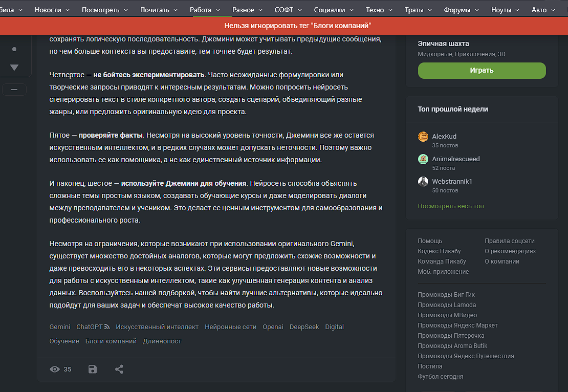Open the Посмотреть весь топ link
The image size is (568, 392).
[451, 206]
